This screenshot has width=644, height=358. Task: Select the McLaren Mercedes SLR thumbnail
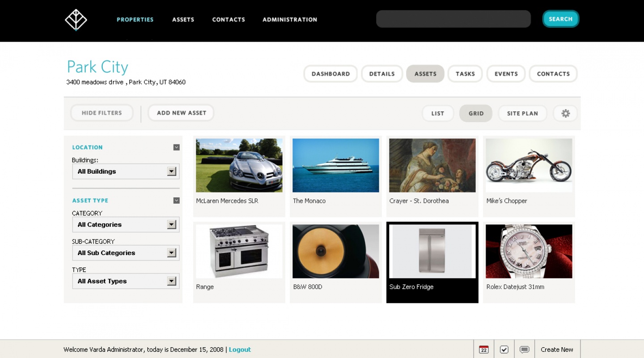tap(239, 166)
